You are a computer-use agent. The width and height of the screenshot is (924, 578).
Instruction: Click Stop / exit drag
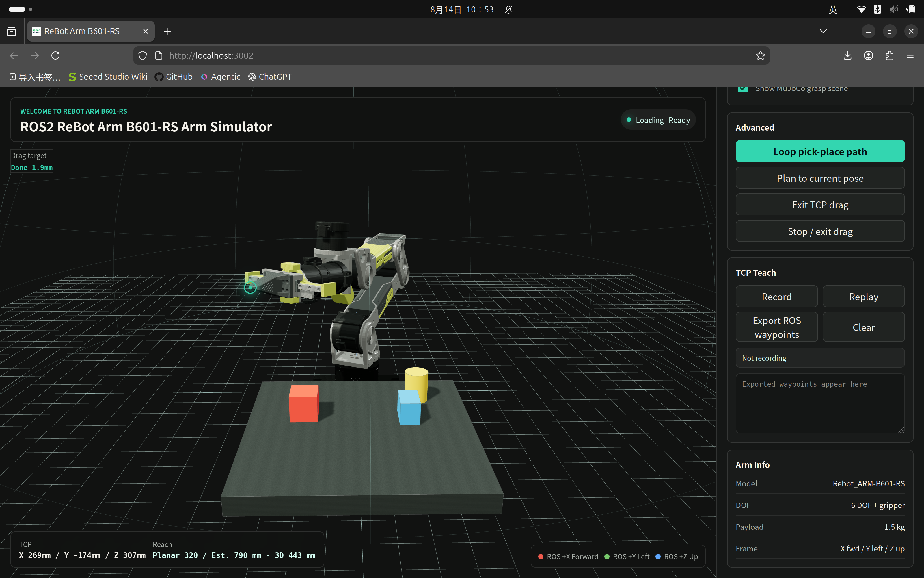pyautogui.click(x=820, y=231)
